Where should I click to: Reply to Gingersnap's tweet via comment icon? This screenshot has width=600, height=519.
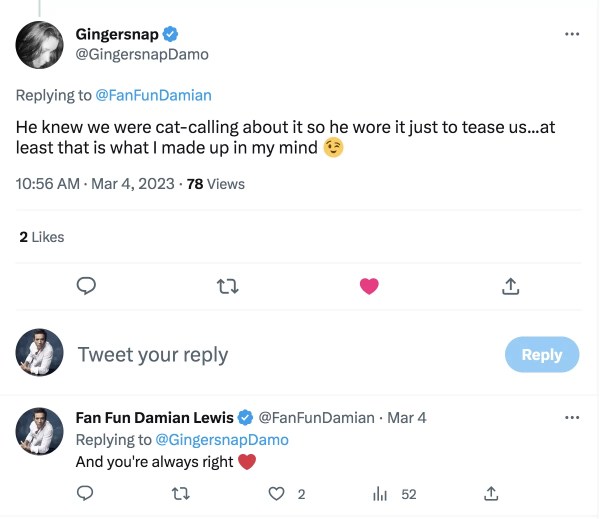86,286
